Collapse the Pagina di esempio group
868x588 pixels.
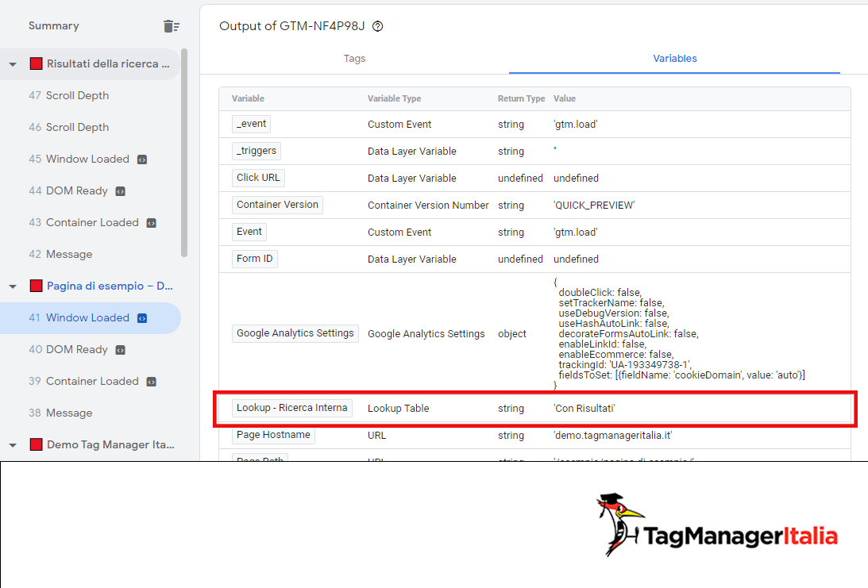[13, 286]
